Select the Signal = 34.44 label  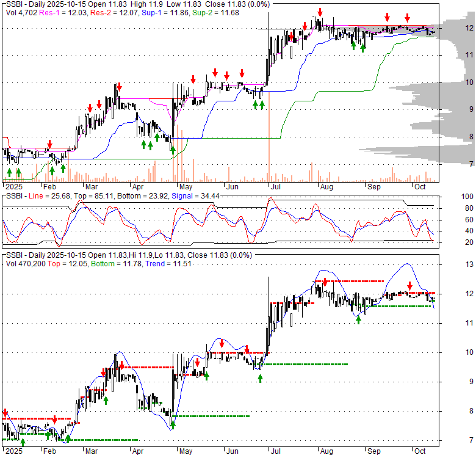(x=195, y=196)
